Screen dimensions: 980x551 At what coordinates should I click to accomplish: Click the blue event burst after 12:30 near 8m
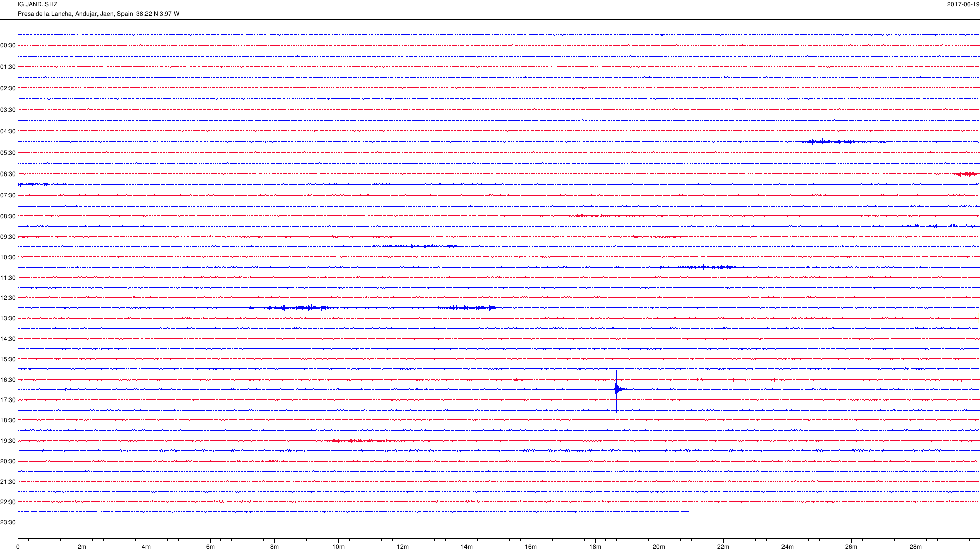click(x=301, y=308)
